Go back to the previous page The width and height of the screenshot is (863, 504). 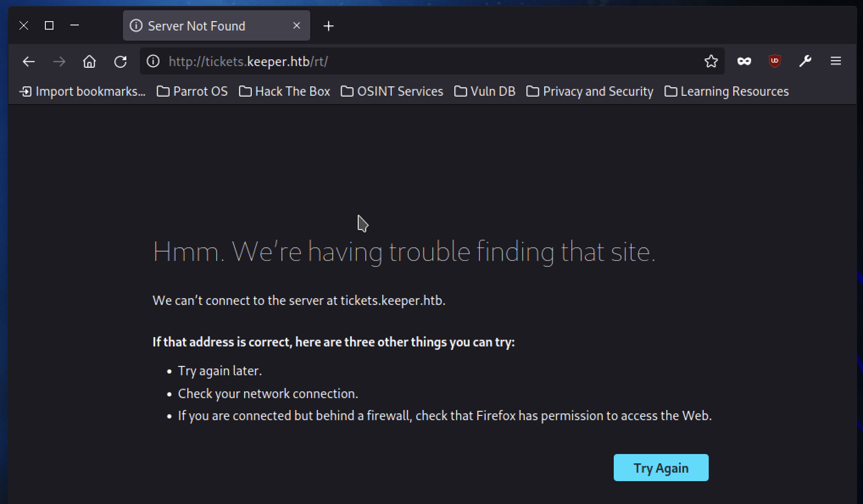28,62
